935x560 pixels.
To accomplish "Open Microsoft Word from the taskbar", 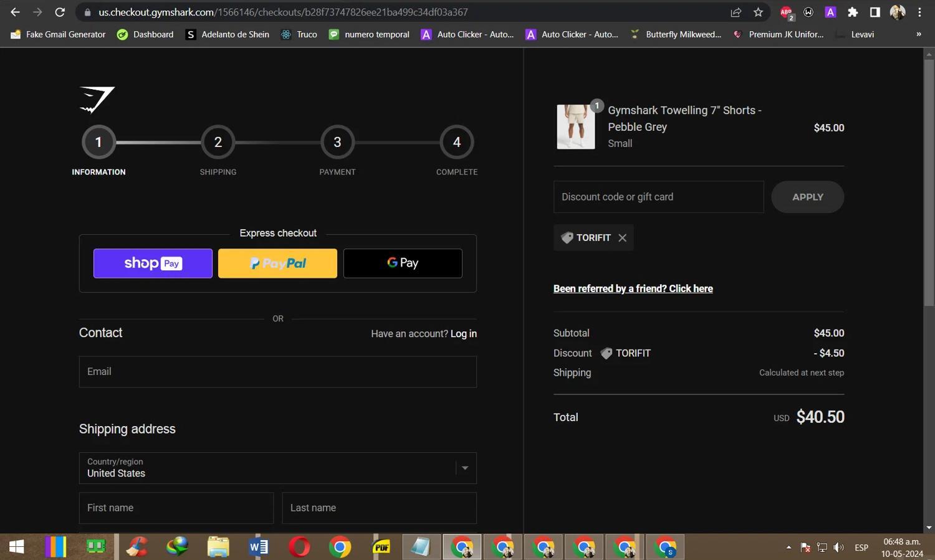I will (x=258, y=547).
